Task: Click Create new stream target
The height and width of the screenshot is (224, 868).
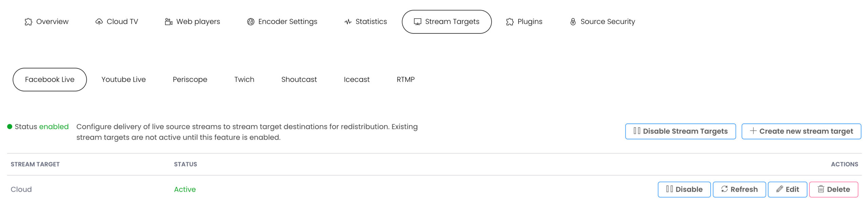Action: [x=801, y=131]
